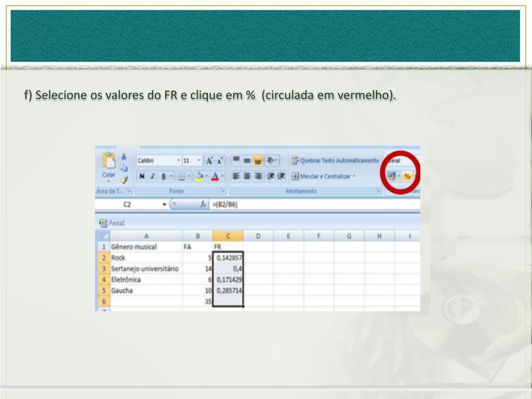Image resolution: width=532 pixels, height=399 pixels.
Task: Click total cell showing 35
Action: [x=198, y=301]
